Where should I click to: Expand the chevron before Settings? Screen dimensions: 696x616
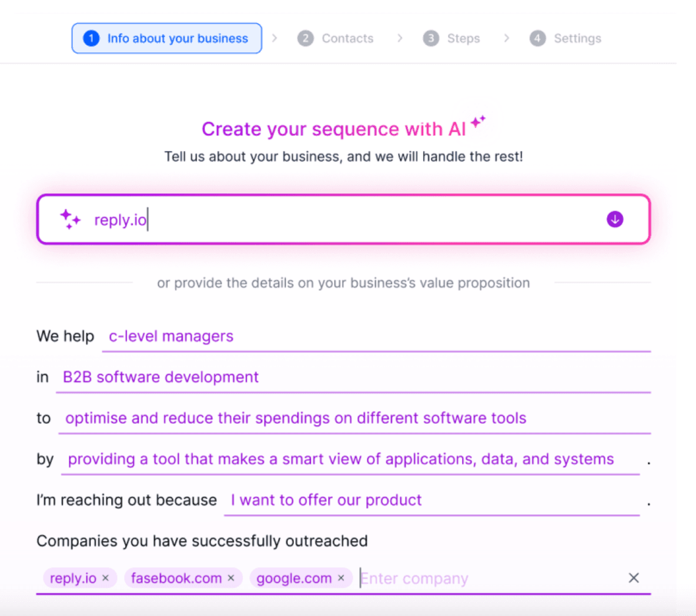(x=506, y=37)
